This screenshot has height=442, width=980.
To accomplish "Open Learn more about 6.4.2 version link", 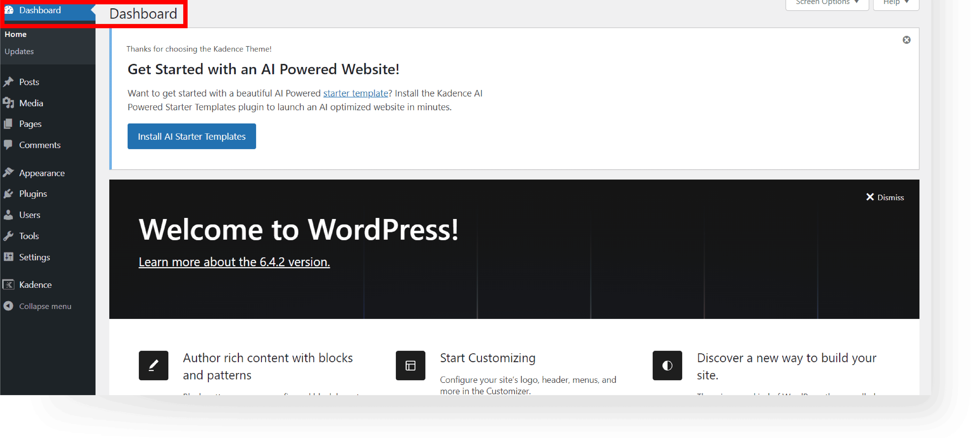I will pos(234,262).
